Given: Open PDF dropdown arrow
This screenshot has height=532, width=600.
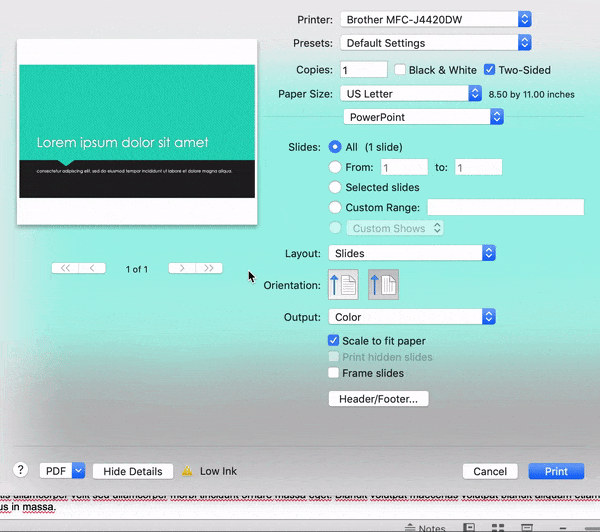Looking at the screenshot, I should [x=78, y=471].
